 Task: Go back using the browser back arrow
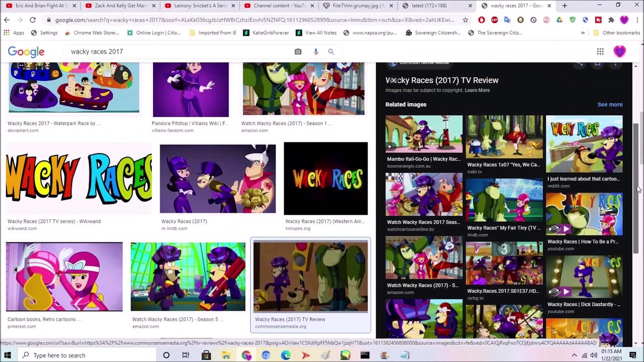(x=7, y=20)
